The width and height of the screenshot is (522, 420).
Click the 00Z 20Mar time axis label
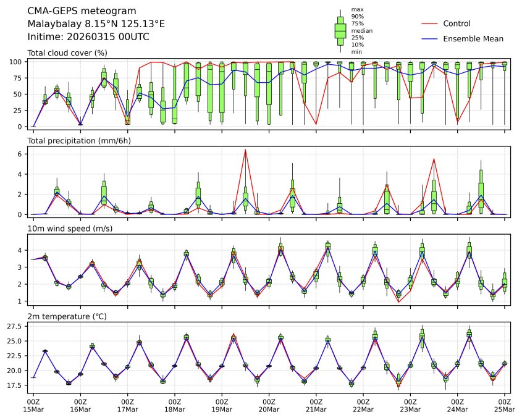[269, 405]
